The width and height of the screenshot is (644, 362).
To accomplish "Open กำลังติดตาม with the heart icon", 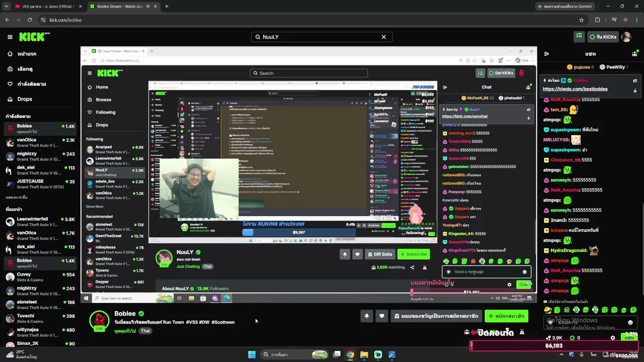I will (x=27, y=84).
